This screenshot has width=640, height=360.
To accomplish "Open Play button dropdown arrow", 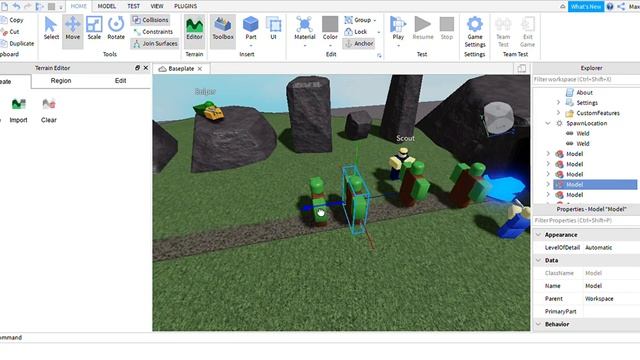I will pos(398,46).
